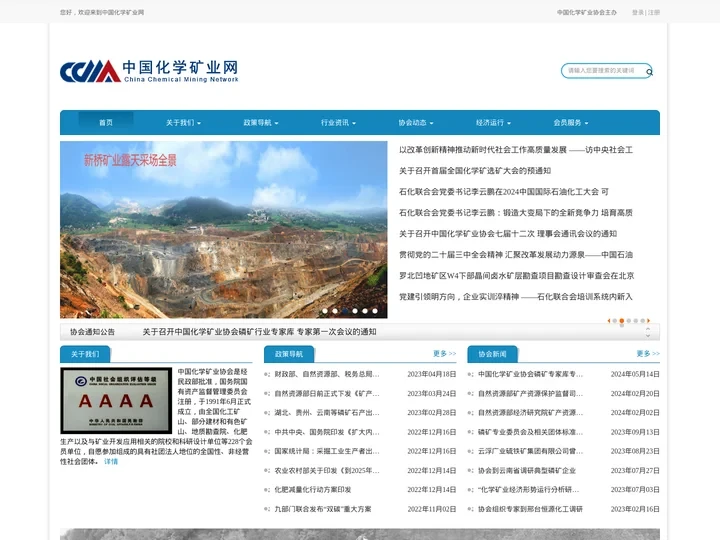The height and width of the screenshot is (540, 720).
Task: Open news item 磷矿专业委员会及相关团体标准
Action: pyautogui.click(x=530, y=432)
